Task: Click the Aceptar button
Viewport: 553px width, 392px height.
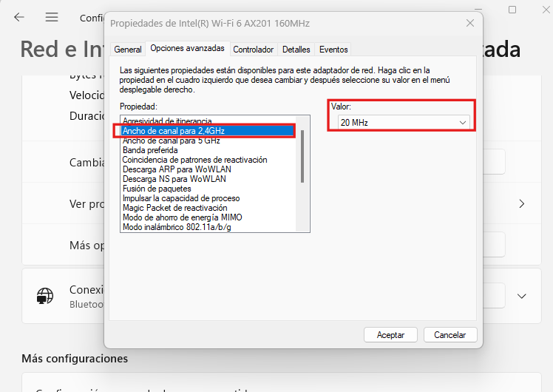Action: pyautogui.click(x=390, y=335)
